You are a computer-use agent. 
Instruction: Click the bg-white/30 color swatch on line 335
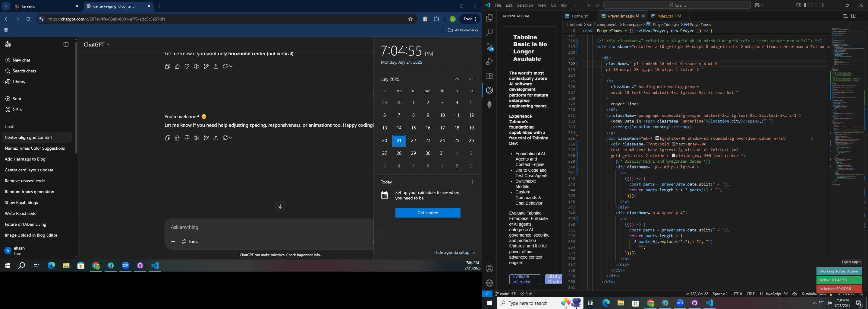pos(657,138)
